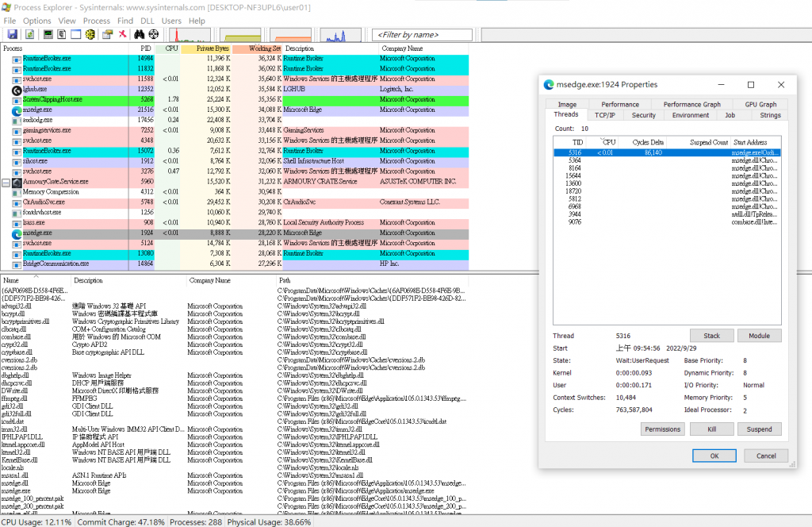This screenshot has width=812, height=527.
Task: Click the commit history mini graph
Action: pos(239,35)
